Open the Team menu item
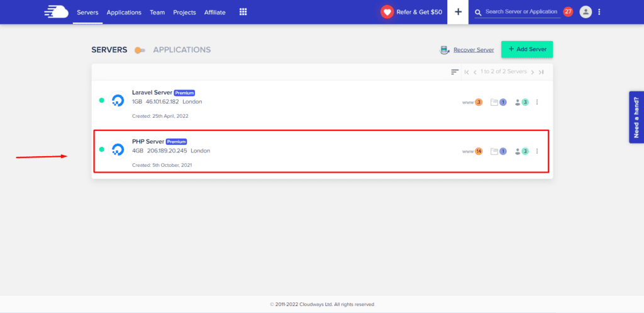Viewport: 644px width, 313px height. tap(157, 13)
